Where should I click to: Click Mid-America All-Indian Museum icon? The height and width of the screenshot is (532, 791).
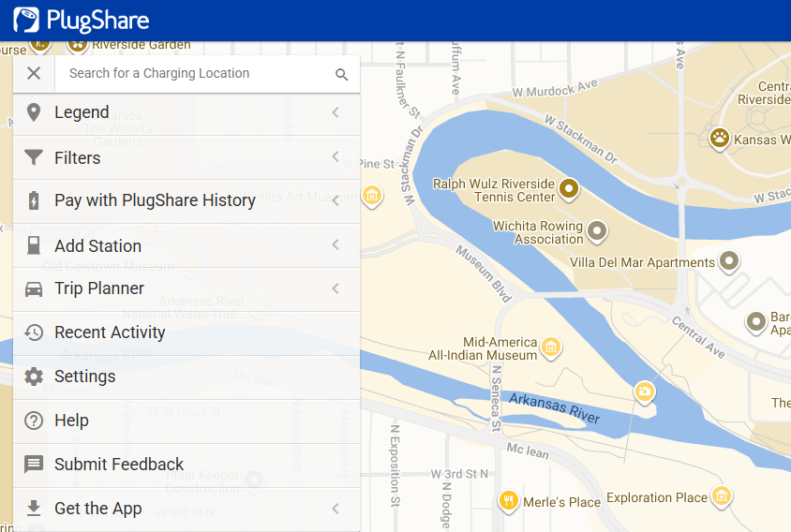(551, 347)
